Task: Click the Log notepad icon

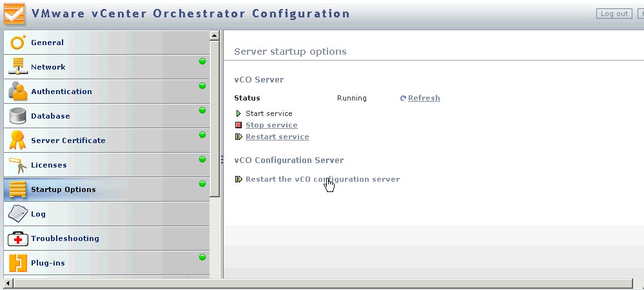Action: (17, 214)
